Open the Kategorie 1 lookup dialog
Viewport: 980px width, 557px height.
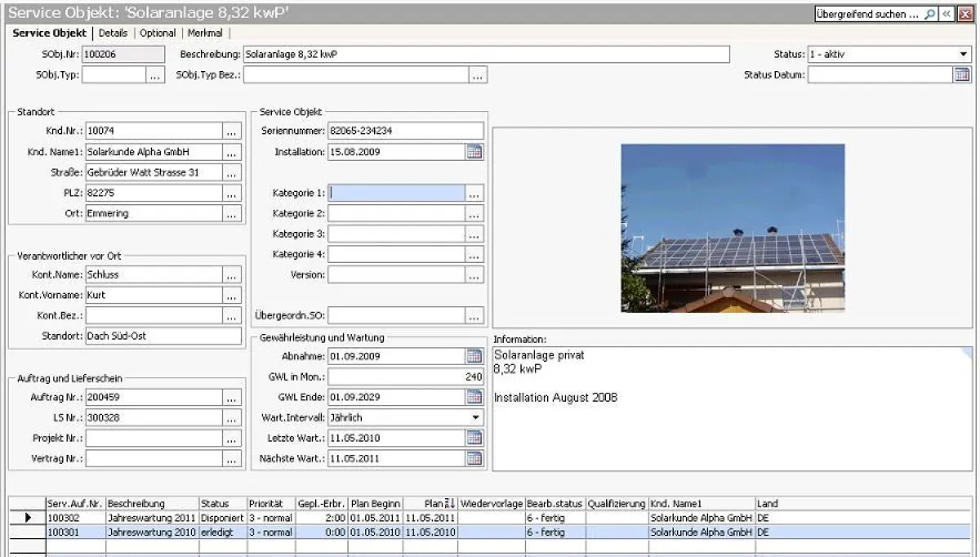click(x=475, y=192)
